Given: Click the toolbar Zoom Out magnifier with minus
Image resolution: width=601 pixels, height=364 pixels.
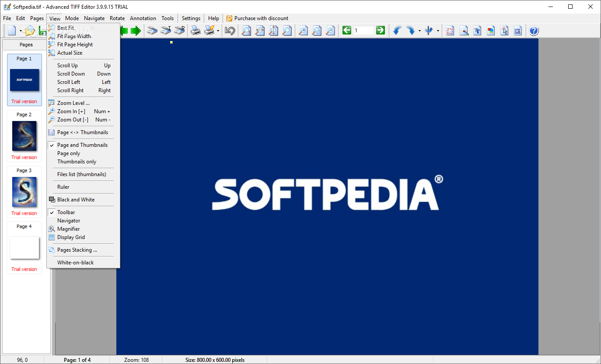Looking at the screenshot, I should (330, 31).
